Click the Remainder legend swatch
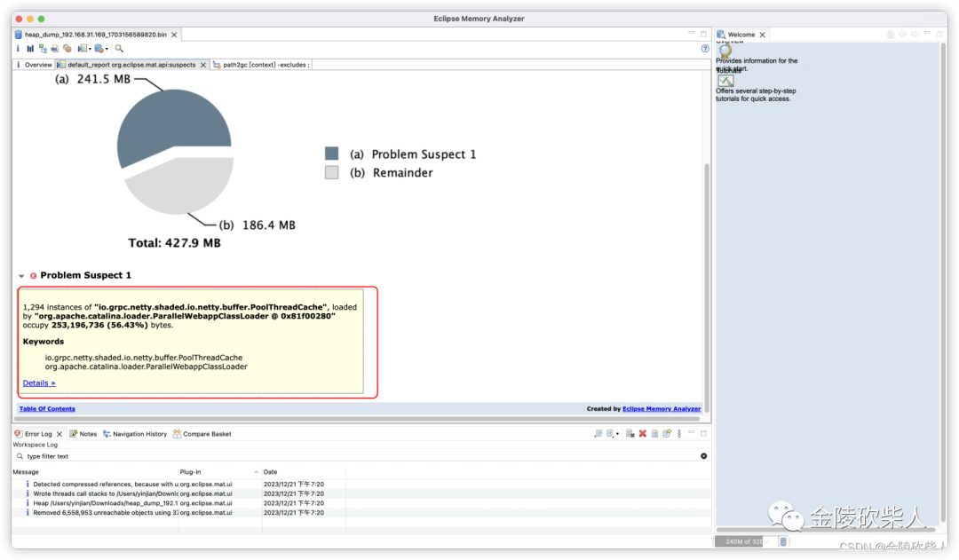Viewport: 959px width, 560px height. pyautogui.click(x=331, y=172)
